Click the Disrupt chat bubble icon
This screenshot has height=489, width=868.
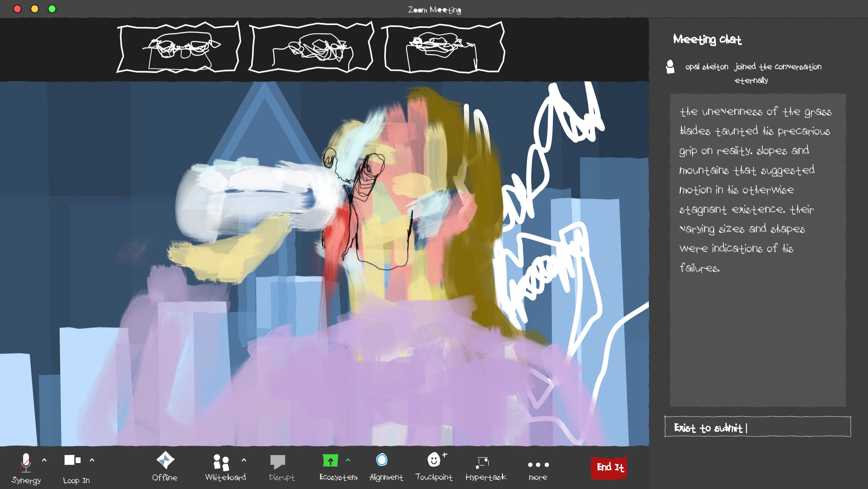278,461
